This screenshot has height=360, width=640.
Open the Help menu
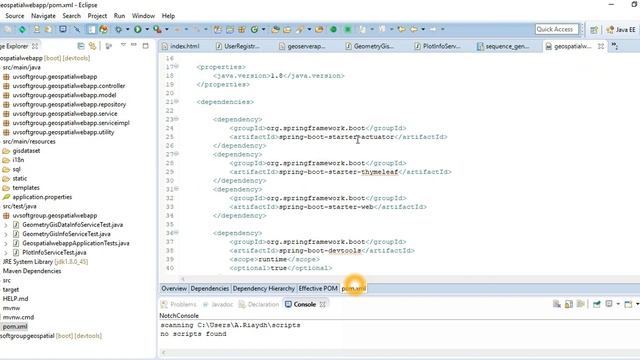(168, 16)
